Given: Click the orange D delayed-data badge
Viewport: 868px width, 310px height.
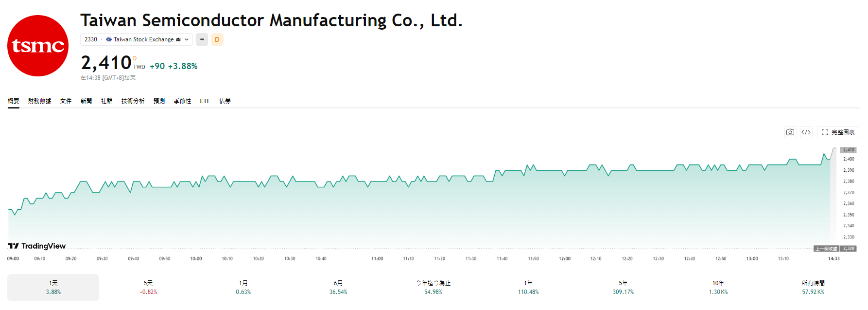Looking at the screenshot, I should click(217, 39).
